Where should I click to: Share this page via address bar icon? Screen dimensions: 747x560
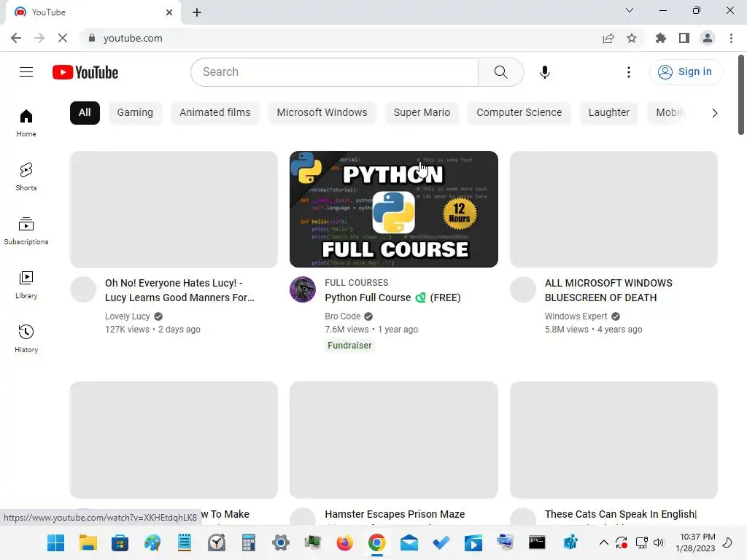pos(608,38)
